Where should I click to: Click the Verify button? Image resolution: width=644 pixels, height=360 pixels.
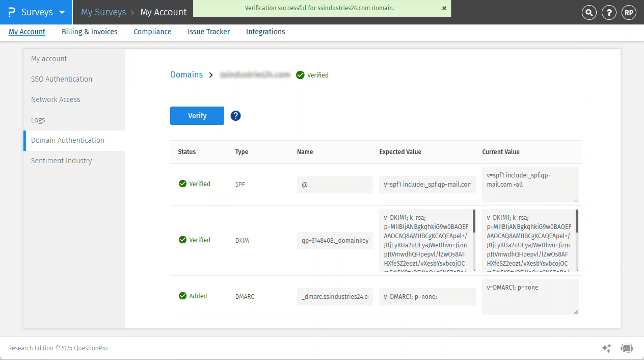point(197,116)
